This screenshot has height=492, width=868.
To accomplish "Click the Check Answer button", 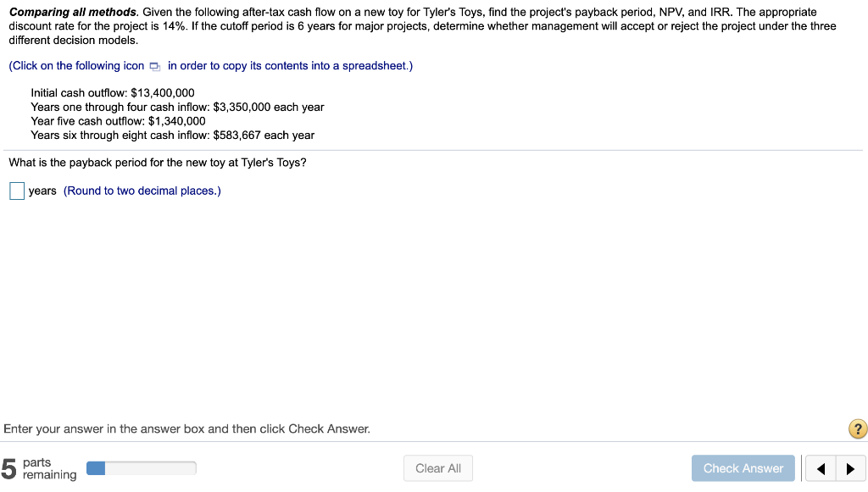I will click(x=743, y=467).
